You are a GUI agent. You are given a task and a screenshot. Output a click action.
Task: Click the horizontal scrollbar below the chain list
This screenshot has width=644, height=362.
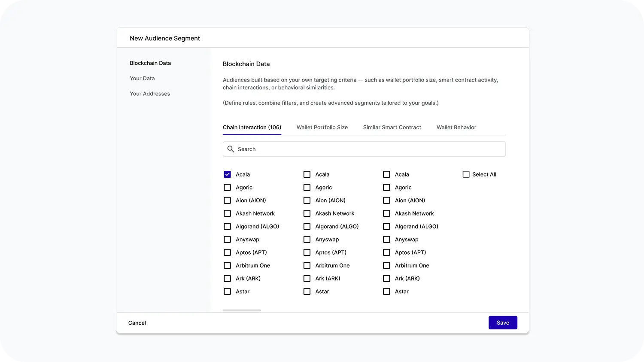(x=242, y=310)
